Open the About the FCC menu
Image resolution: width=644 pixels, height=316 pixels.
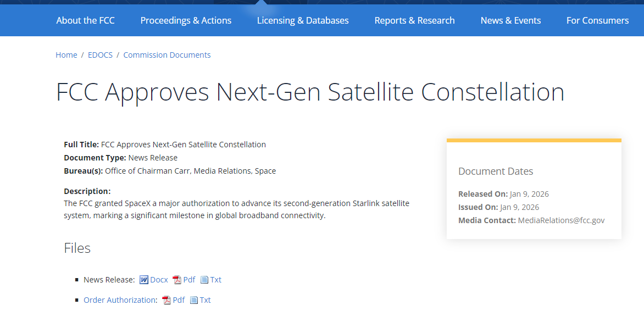(x=85, y=20)
